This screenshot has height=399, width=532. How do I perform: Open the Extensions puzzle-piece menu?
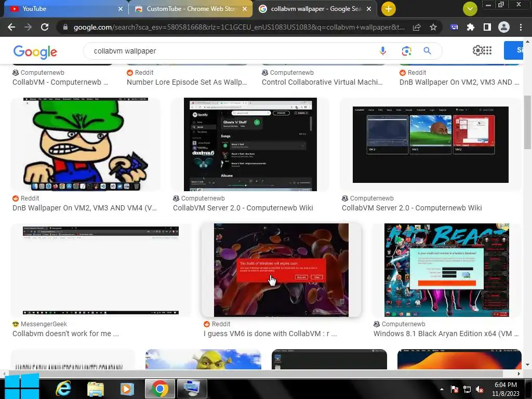[x=471, y=27]
